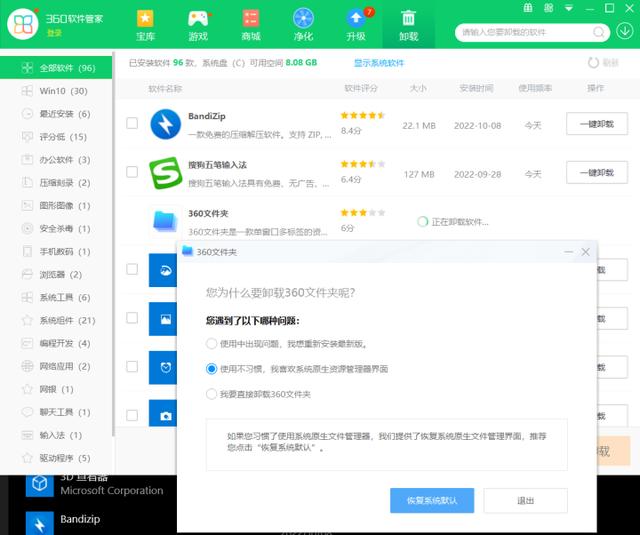Sort by 大小 column header
640x535 pixels.
click(418, 88)
